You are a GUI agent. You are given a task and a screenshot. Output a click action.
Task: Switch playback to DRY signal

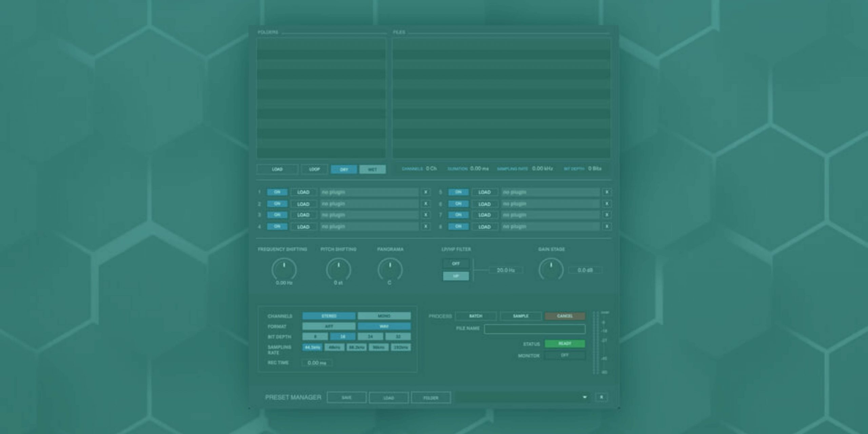344,169
